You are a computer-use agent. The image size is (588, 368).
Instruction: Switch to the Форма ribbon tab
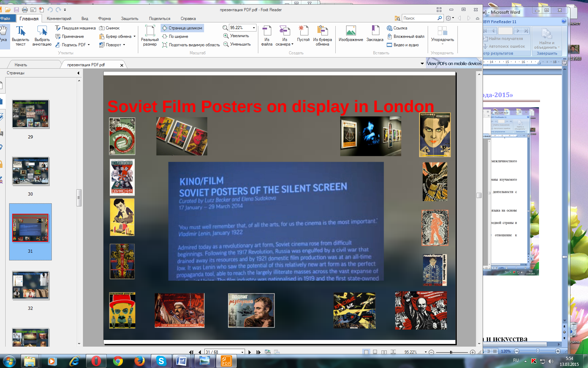pos(104,19)
